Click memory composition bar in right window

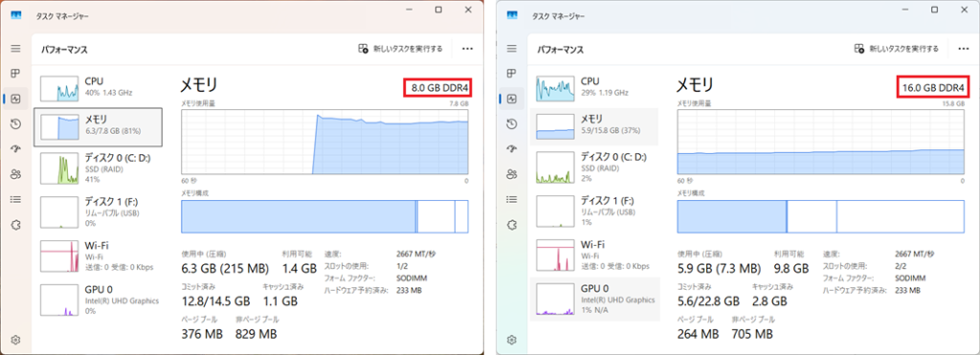[820, 216]
